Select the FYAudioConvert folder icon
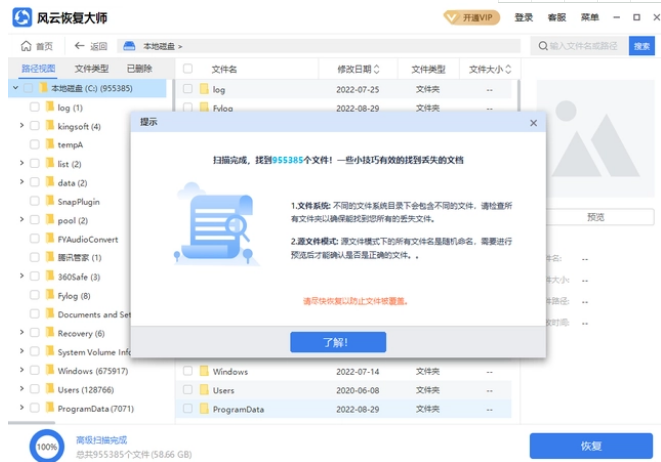 tap(50, 239)
